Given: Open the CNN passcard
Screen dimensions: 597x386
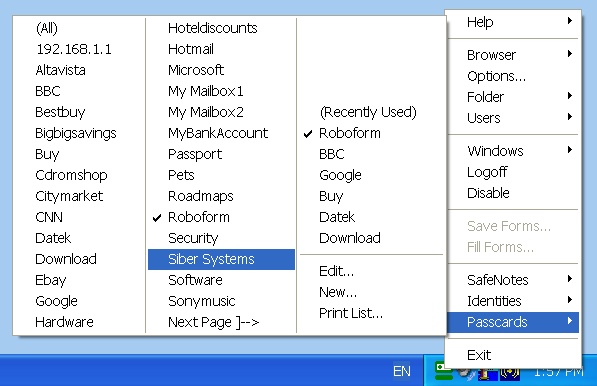Looking at the screenshot, I should 79,217.
